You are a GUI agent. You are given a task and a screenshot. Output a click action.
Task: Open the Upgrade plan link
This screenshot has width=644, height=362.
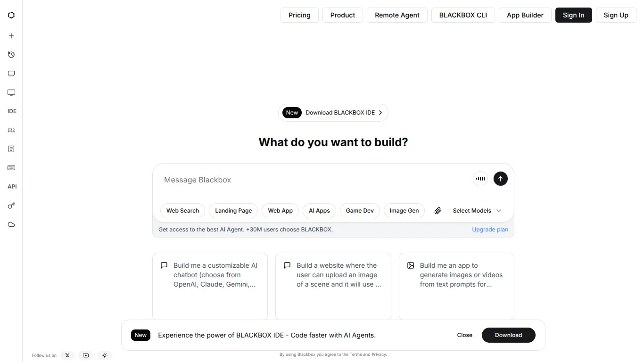coord(490,230)
